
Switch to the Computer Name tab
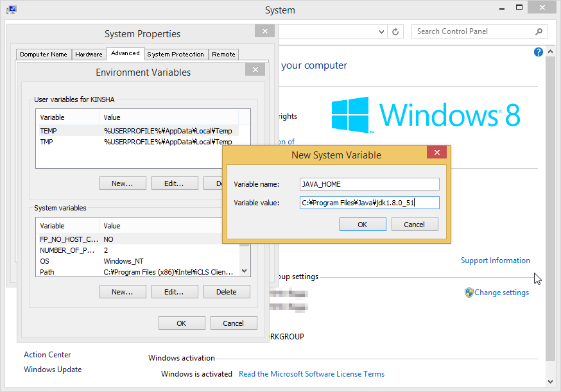point(44,55)
